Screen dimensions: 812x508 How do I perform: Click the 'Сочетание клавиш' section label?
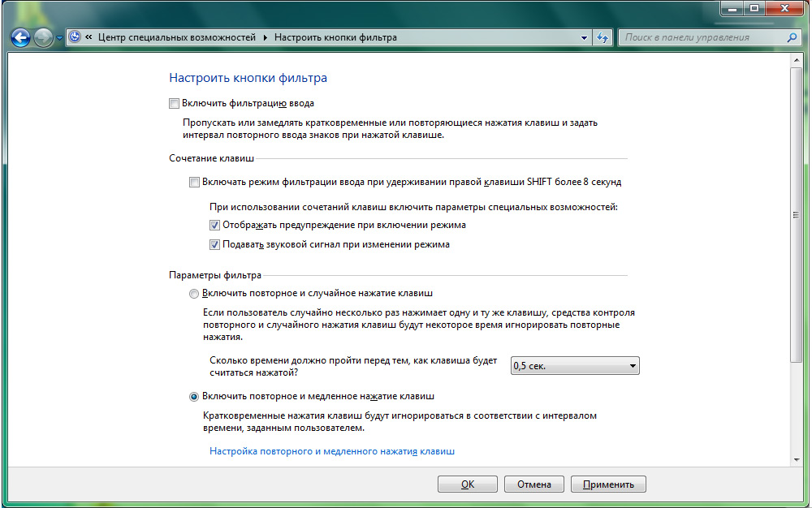[x=211, y=158]
